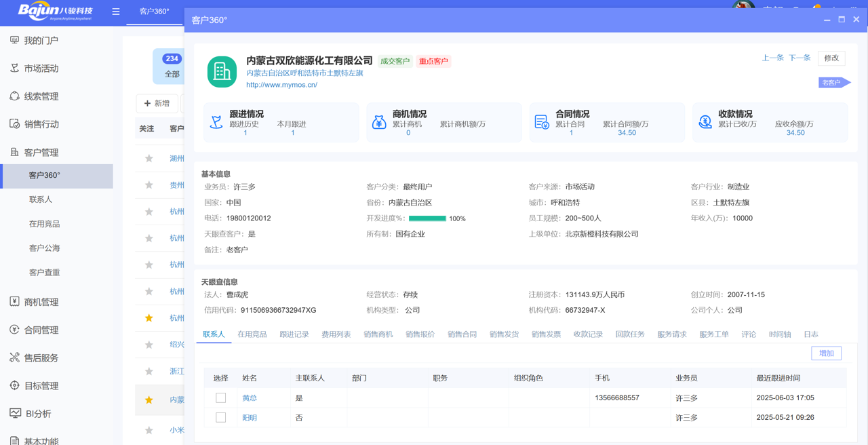This screenshot has height=445, width=868.
Task: Click the follow-up status icon
Action: pos(216,122)
